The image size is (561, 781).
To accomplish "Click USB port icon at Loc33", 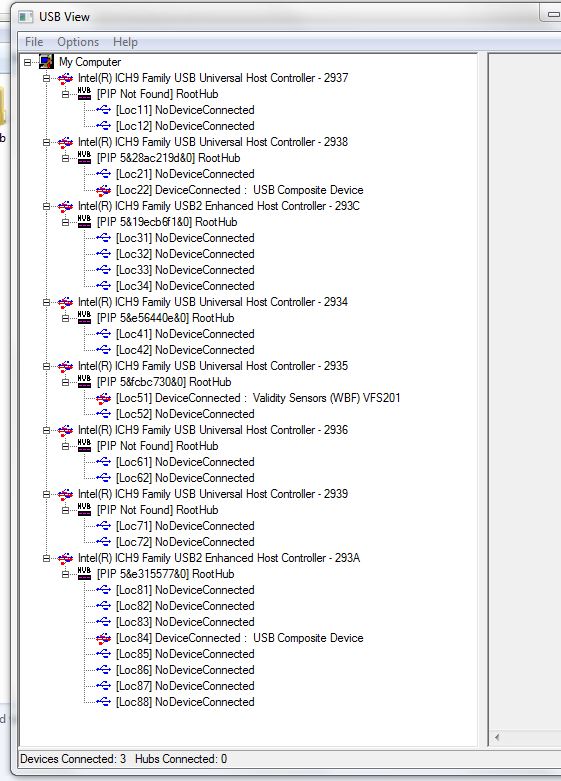I will (103, 269).
